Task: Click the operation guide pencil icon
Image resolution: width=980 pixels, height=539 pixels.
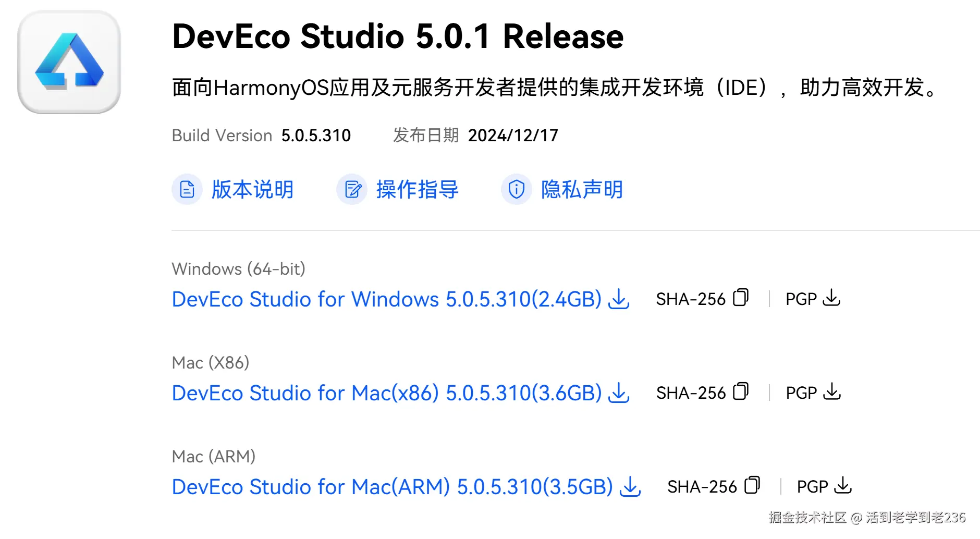Action: pyautogui.click(x=352, y=189)
